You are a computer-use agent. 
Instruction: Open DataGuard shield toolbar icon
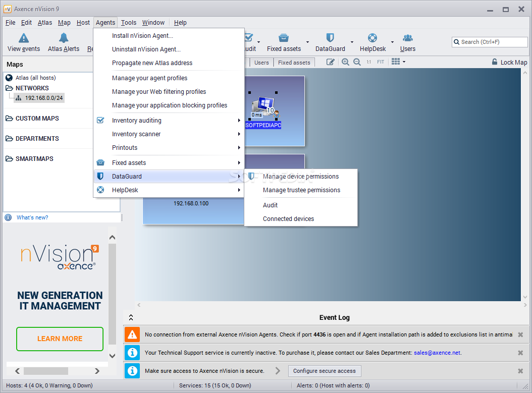click(x=330, y=38)
